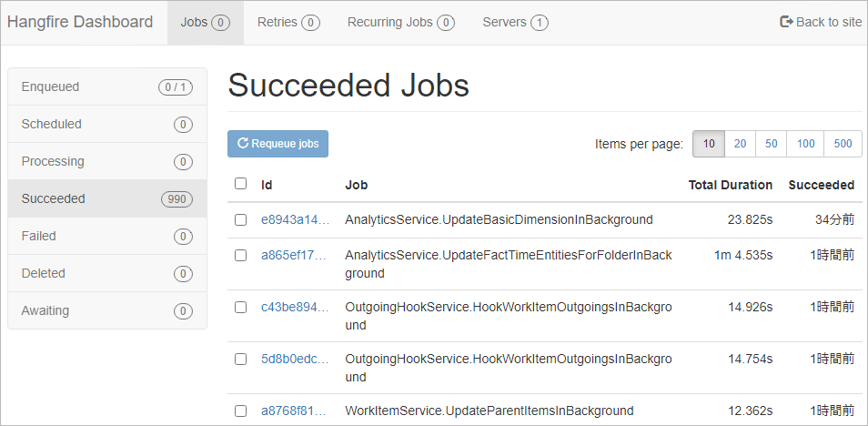The height and width of the screenshot is (426, 868).
Task: Click the Requeue jobs button
Action: [x=278, y=144]
